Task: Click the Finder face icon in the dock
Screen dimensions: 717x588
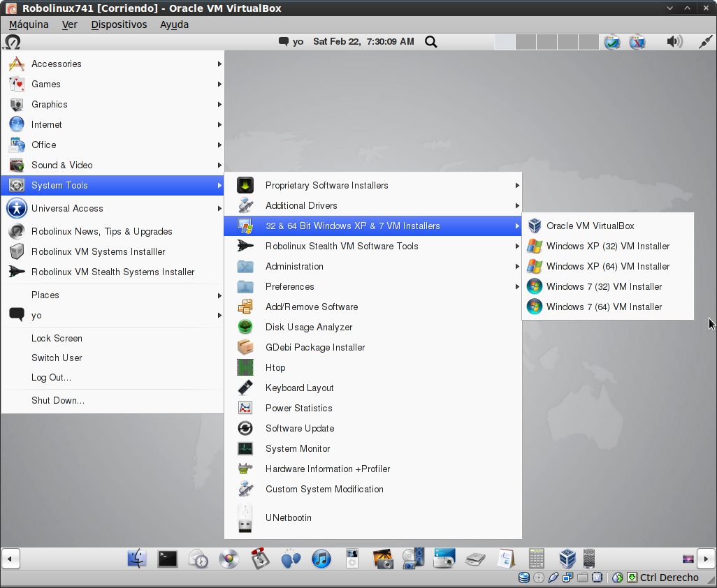Action: [x=138, y=559]
